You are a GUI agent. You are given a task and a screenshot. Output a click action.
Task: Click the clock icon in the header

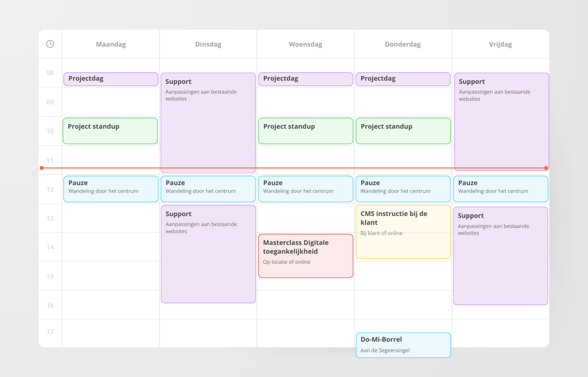[x=50, y=44]
